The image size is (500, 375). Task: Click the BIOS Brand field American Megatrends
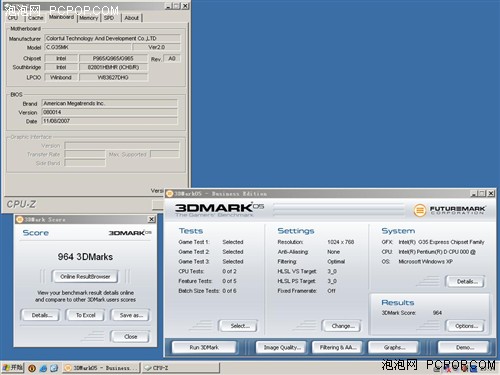pos(109,103)
